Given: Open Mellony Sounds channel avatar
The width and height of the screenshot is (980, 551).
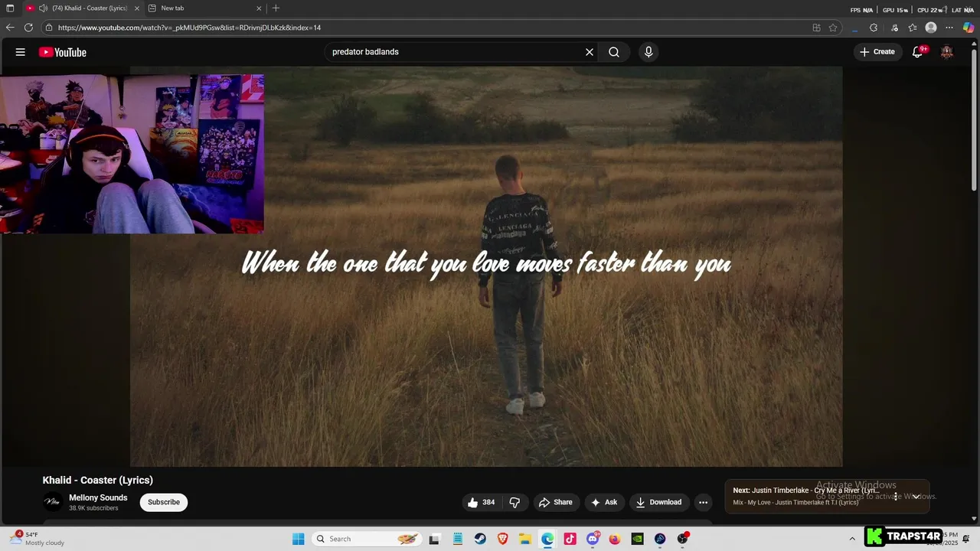Looking at the screenshot, I should click(53, 502).
